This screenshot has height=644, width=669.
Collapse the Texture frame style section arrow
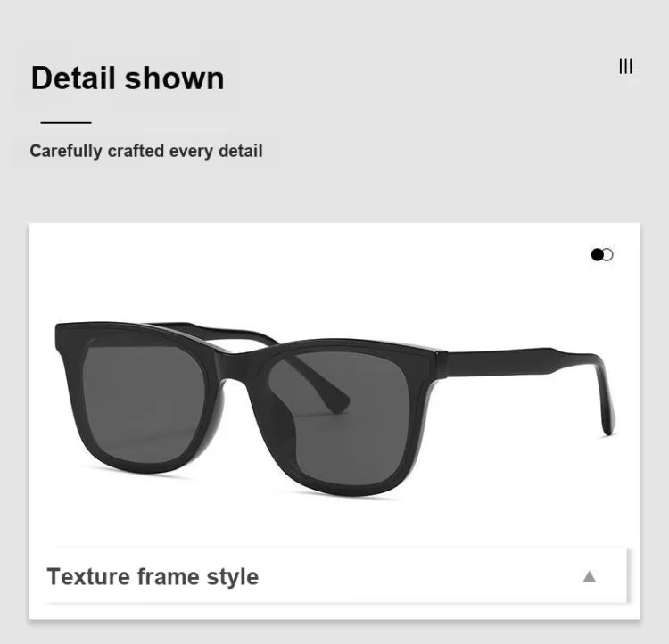[590, 576]
